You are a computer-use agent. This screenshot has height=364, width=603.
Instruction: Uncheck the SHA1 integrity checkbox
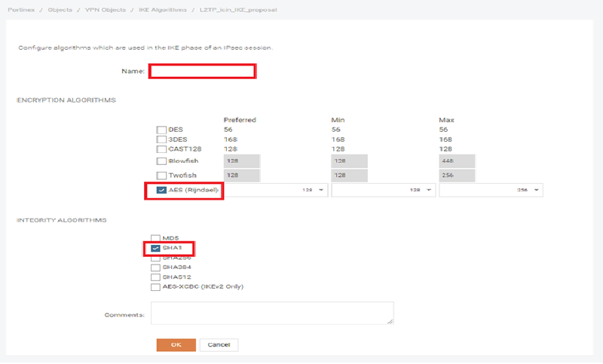tap(156, 248)
